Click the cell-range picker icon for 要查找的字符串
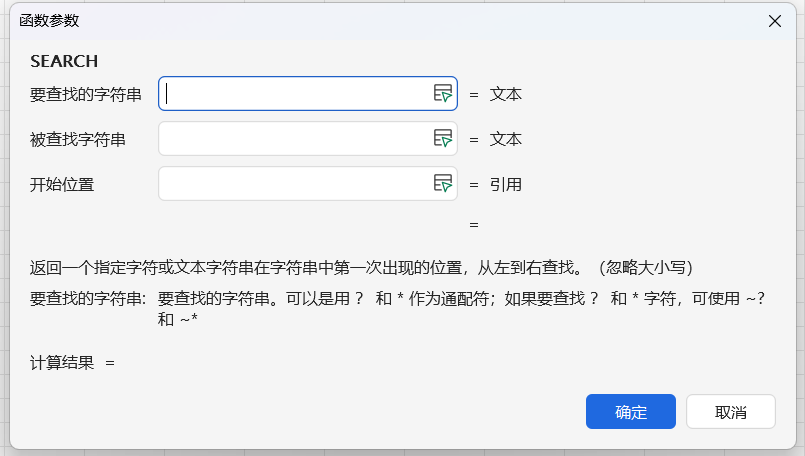 (x=443, y=93)
